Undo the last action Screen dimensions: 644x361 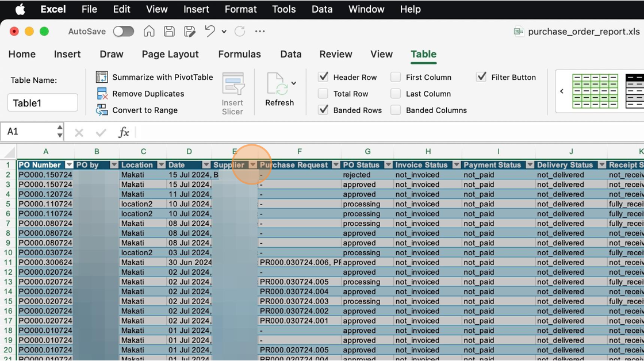pyautogui.click(x=210, y=31)
